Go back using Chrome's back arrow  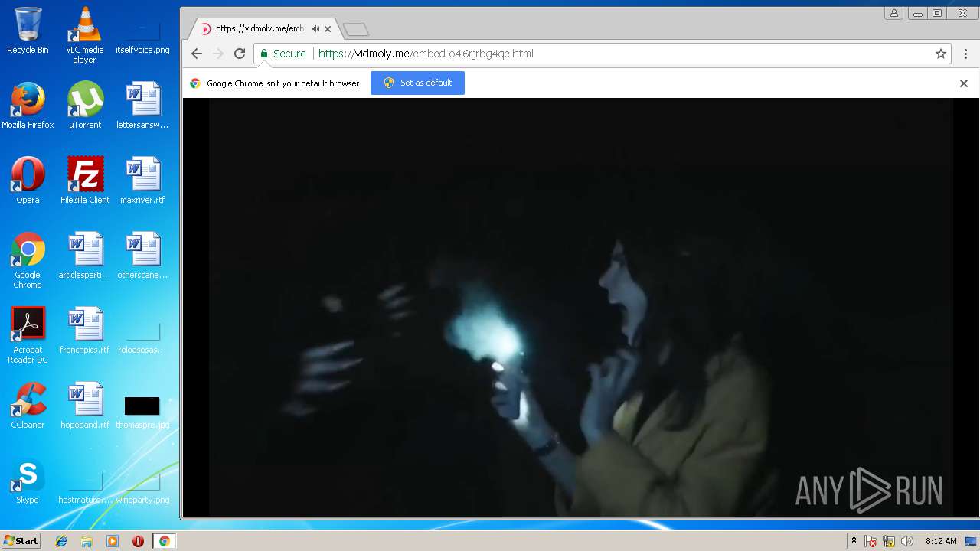pyautogui.click(x=197, y=54)
